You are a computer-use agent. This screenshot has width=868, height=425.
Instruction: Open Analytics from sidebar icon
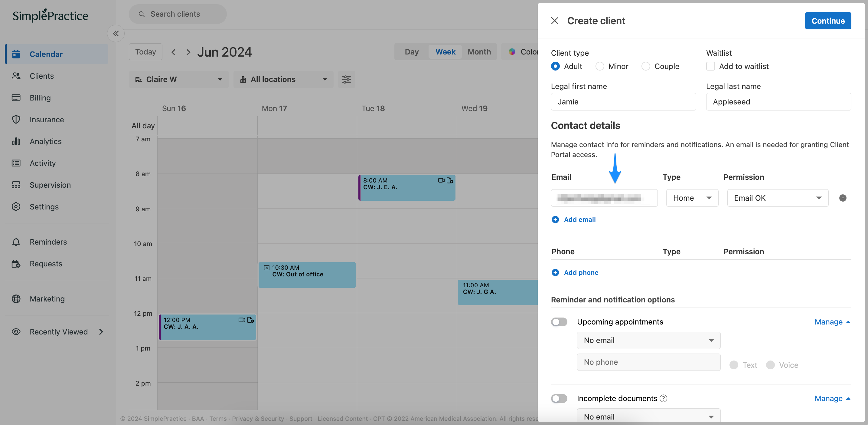click(16, 141)
